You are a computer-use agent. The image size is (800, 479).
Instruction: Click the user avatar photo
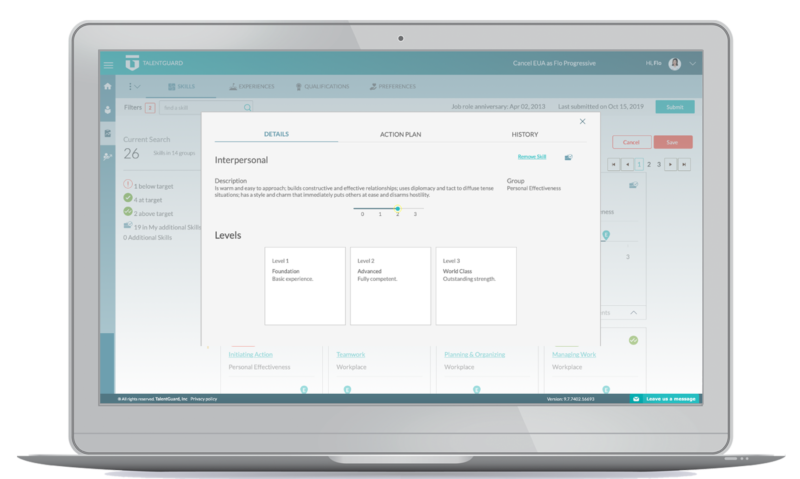tap(674, 64)
